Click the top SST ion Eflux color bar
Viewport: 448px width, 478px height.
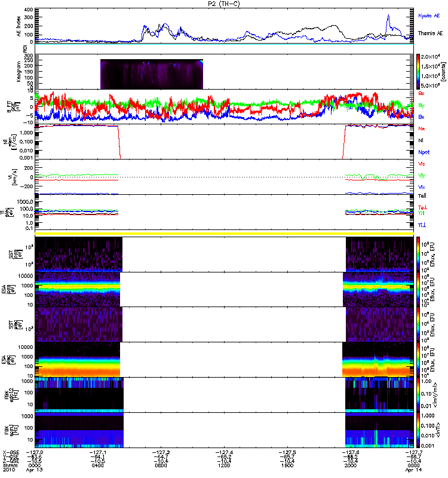418,255
